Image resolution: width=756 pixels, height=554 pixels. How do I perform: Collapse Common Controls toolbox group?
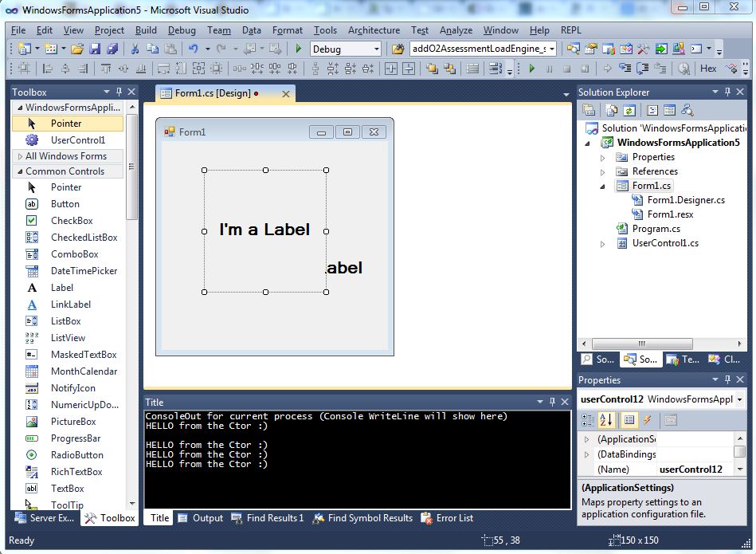[20, 171]
